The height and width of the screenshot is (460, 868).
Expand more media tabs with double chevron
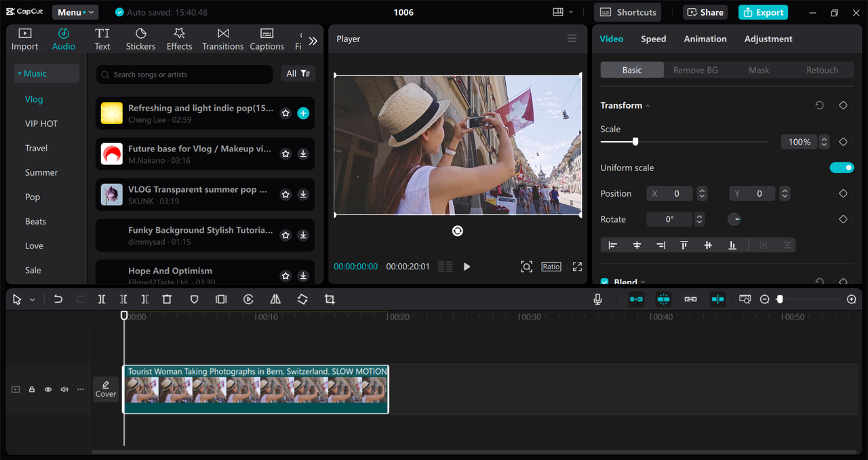313,41
